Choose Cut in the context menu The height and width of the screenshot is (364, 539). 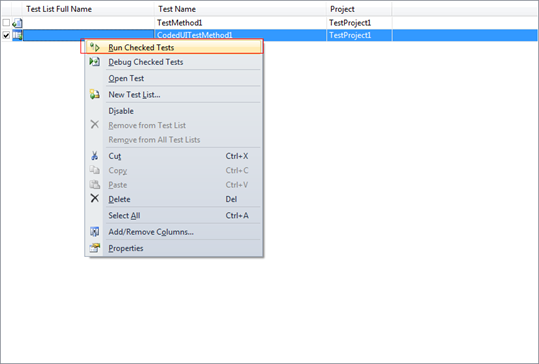coord(174,156)
